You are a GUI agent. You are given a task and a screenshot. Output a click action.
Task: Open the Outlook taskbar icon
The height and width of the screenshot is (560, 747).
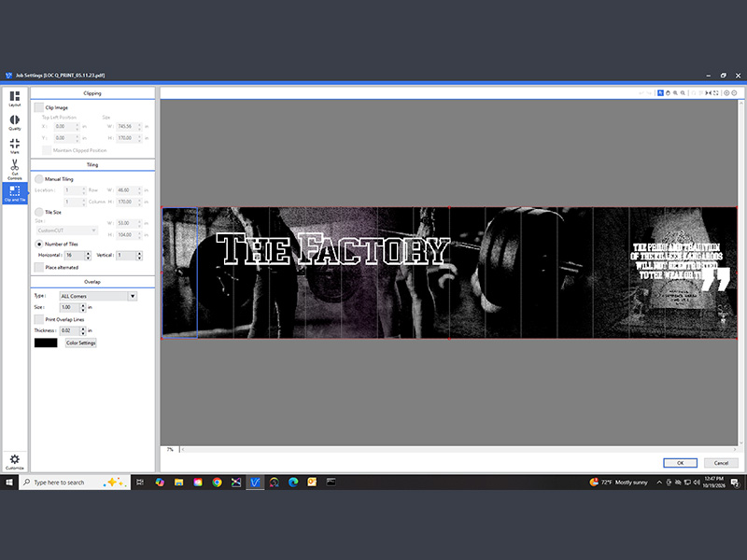point(312,483)
